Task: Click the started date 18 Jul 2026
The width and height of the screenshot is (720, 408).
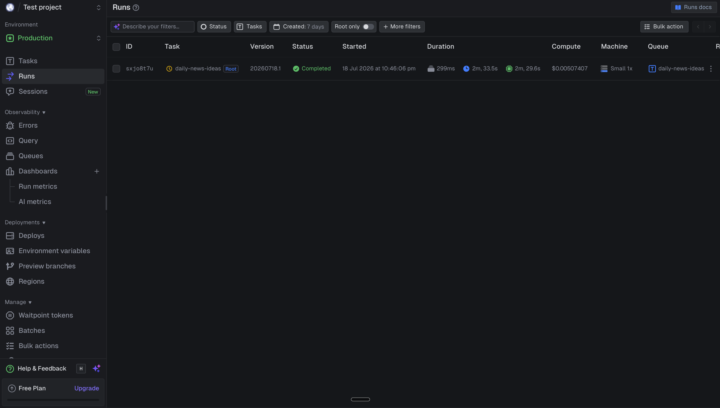Action: pyautogui.click(x=379, y=68)
